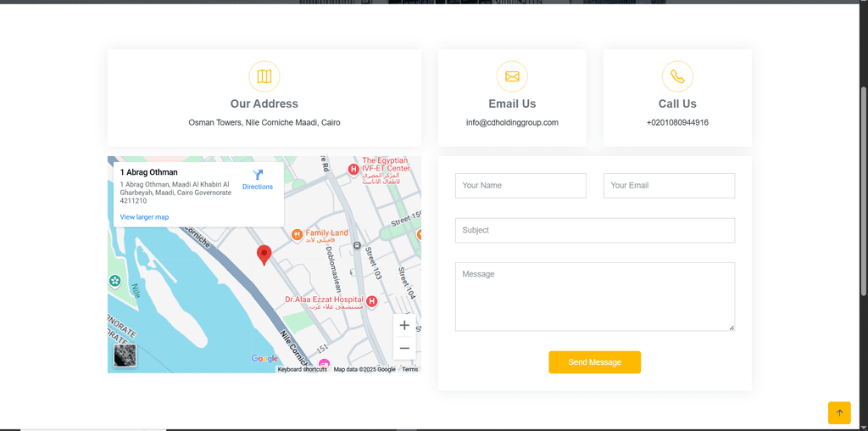The image size is (868, 431).
Task: Click the Google logo on the map
Action: click(x=264, y=358)
